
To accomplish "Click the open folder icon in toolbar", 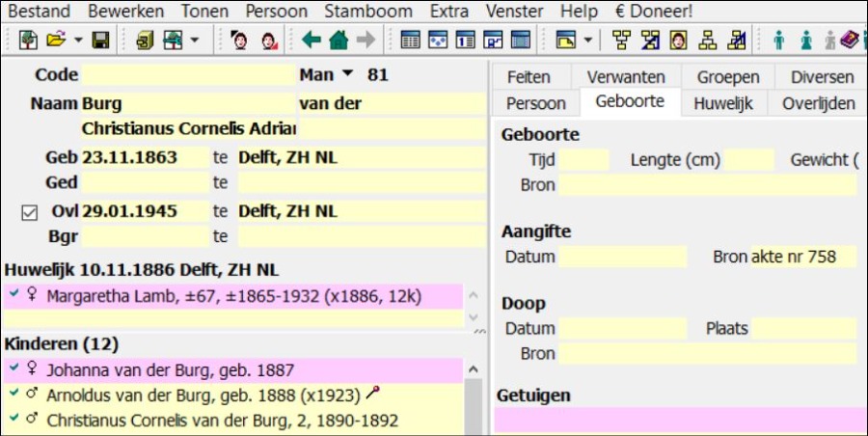I will [x=56, y=41].
